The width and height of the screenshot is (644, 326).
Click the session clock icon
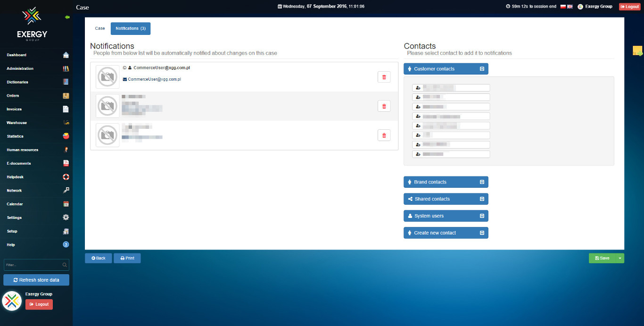coord(508,7)
